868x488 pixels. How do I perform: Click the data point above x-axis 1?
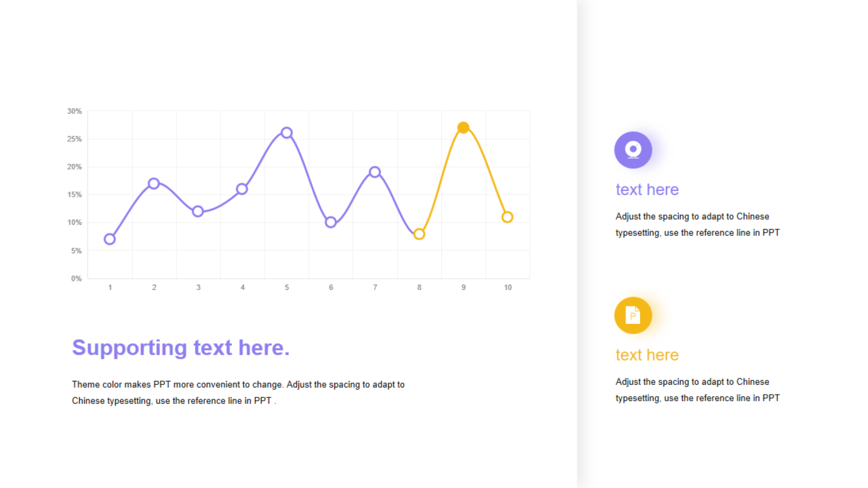[110, 239]
